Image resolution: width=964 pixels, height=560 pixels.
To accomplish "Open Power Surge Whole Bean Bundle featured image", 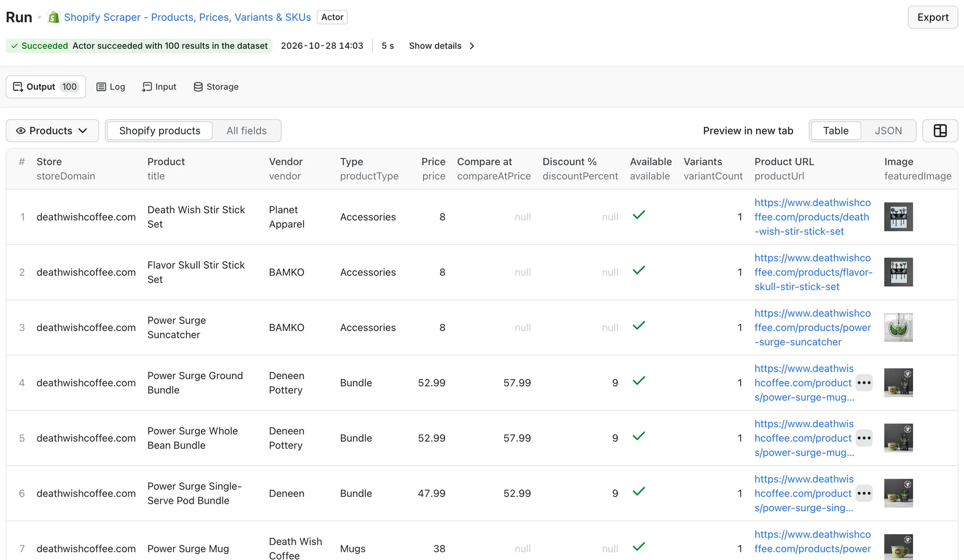I will pos(898,438).
